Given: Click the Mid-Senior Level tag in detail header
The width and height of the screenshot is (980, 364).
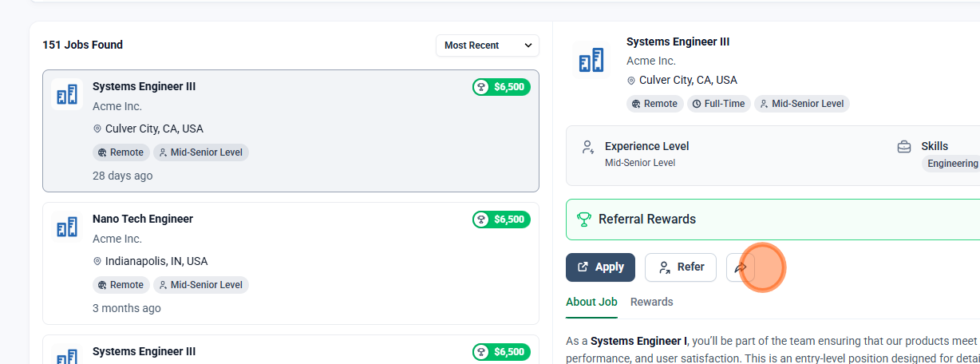Looking at the screenshot, I should click(801, 104).
